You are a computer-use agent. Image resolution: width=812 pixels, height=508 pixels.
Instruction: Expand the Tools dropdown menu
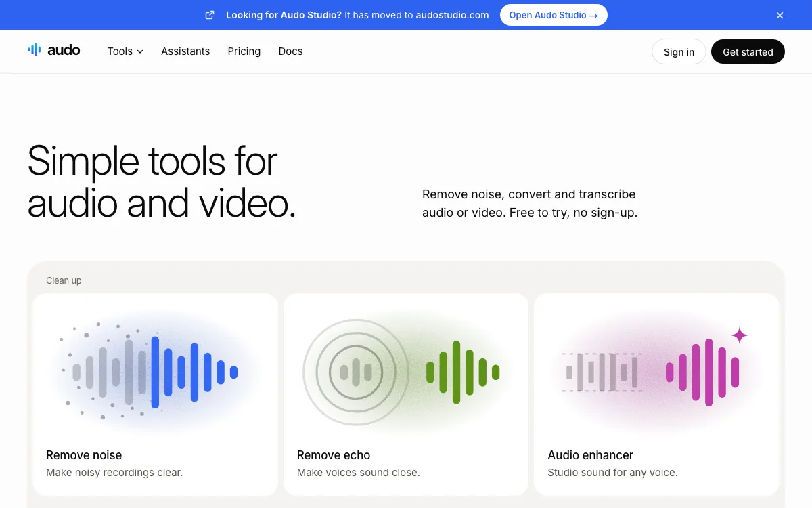click(x=125, y=51)
